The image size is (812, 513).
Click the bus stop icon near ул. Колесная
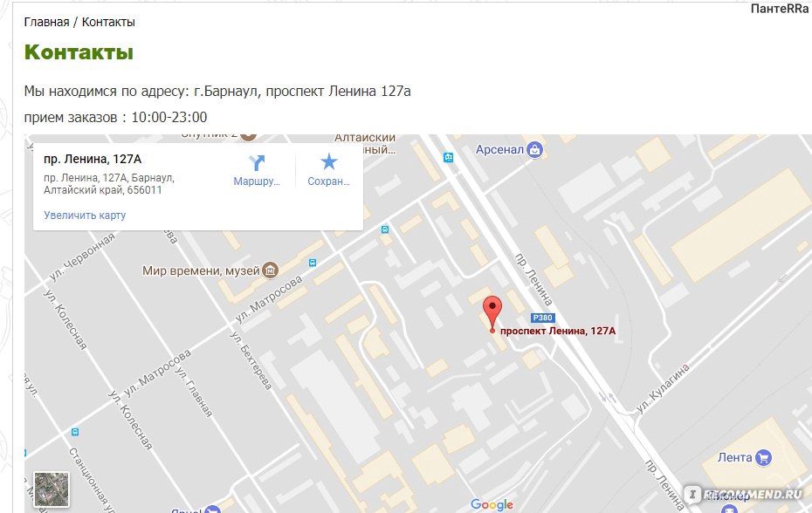click(75, 432)
